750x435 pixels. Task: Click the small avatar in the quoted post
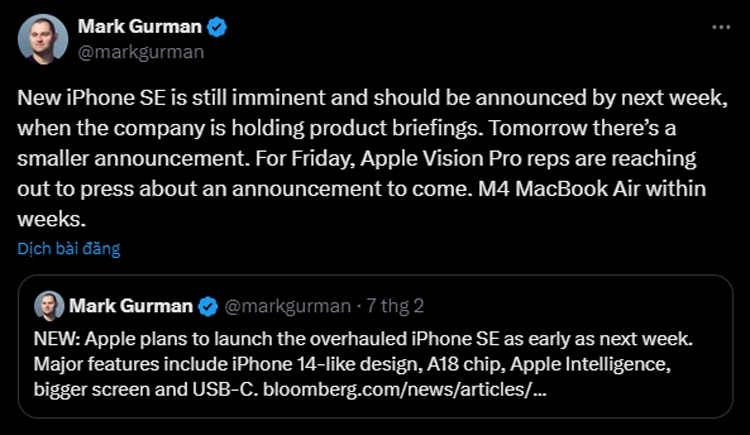tap(49, 306)
